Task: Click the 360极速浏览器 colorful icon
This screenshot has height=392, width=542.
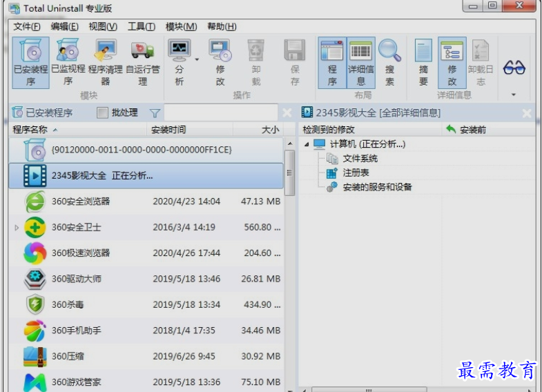Action: tap(35, 253)
